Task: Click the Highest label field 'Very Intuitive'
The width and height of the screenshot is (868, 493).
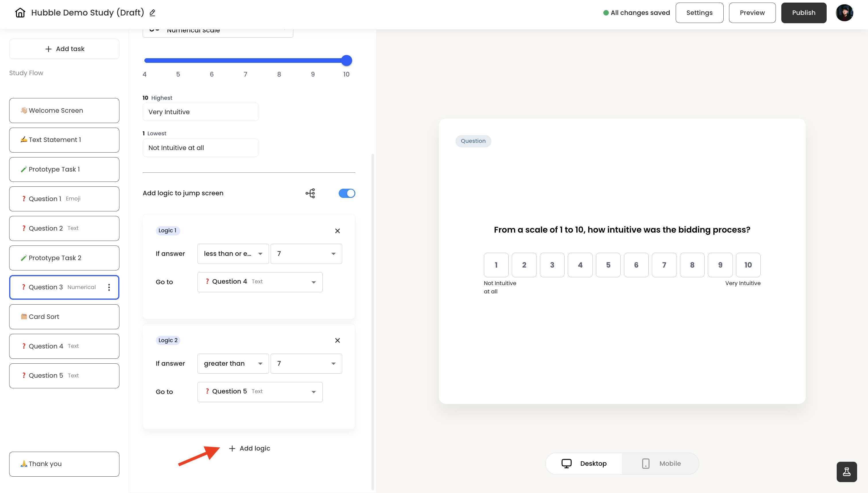Action: [201, 112]
